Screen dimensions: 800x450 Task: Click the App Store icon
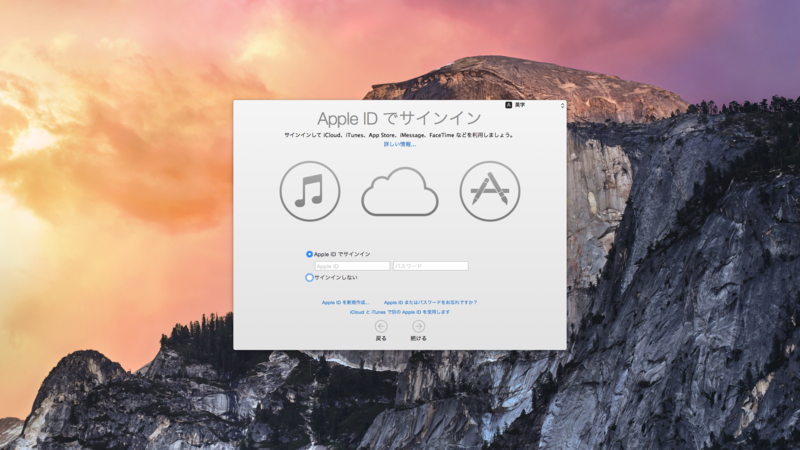tap(490, 191)
